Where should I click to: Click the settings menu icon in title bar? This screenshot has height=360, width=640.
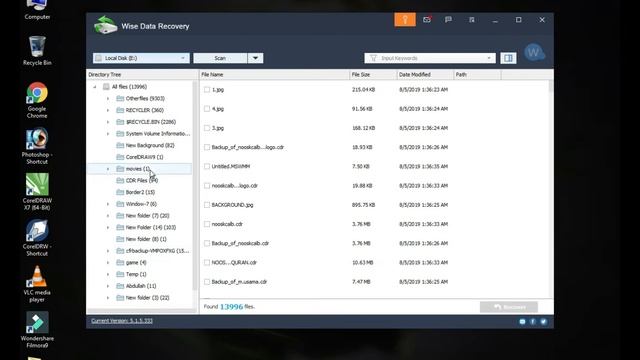pyautogui.click(x=471, y=20)
